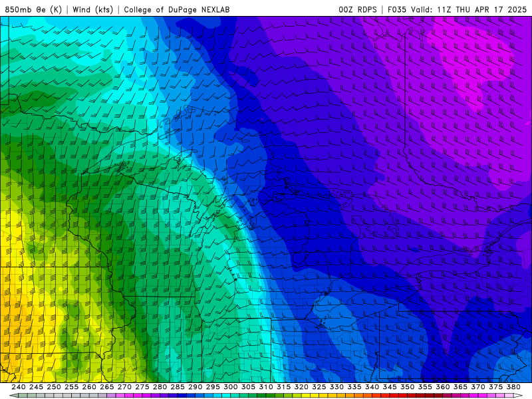
Task: Click the 295 value on the color scale
Action: pyautogui.click(x=213, y=387)
